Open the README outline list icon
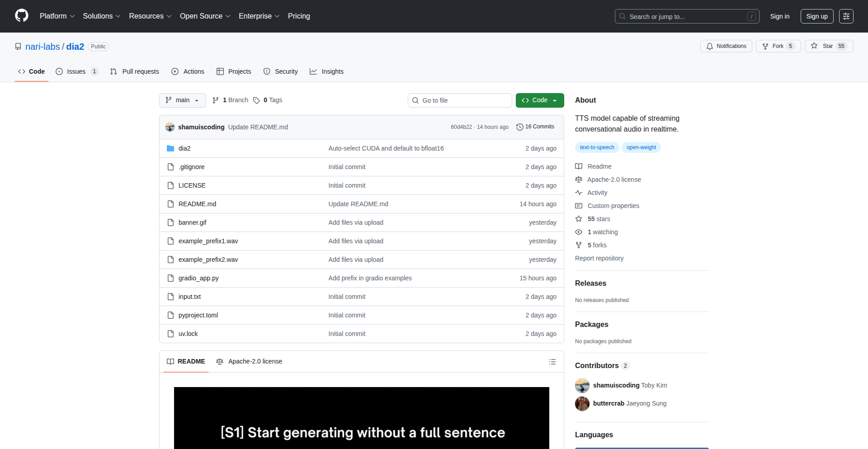 (x=552, y=362)
